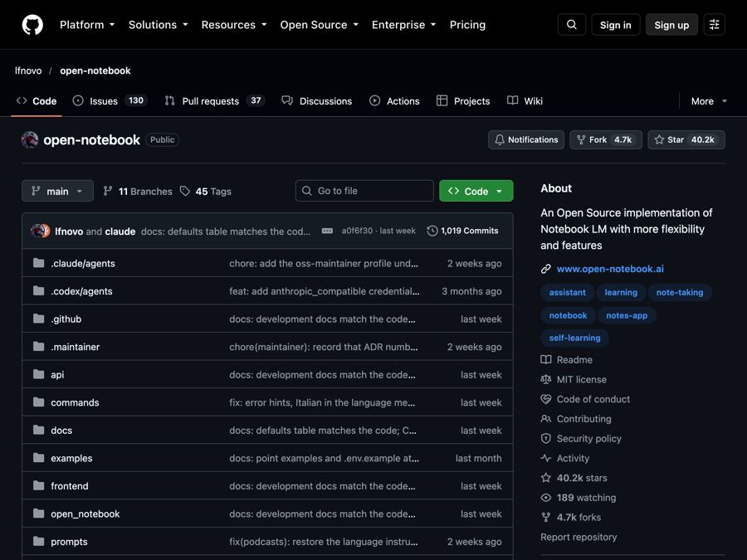Click the Go to file search field

[364, 191]
